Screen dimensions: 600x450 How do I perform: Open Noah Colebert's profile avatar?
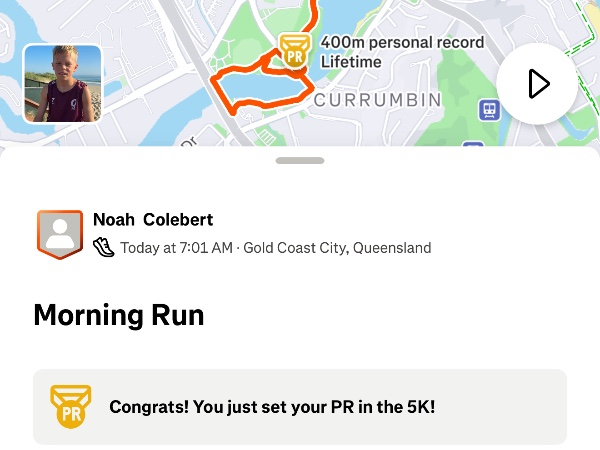pos(59,234)
